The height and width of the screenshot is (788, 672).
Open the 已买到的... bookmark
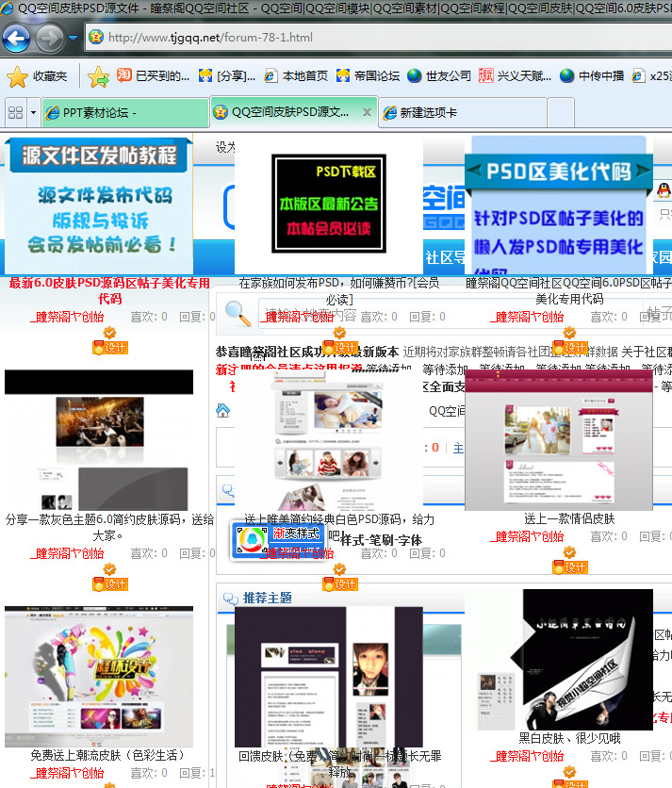tap(154, 76)
